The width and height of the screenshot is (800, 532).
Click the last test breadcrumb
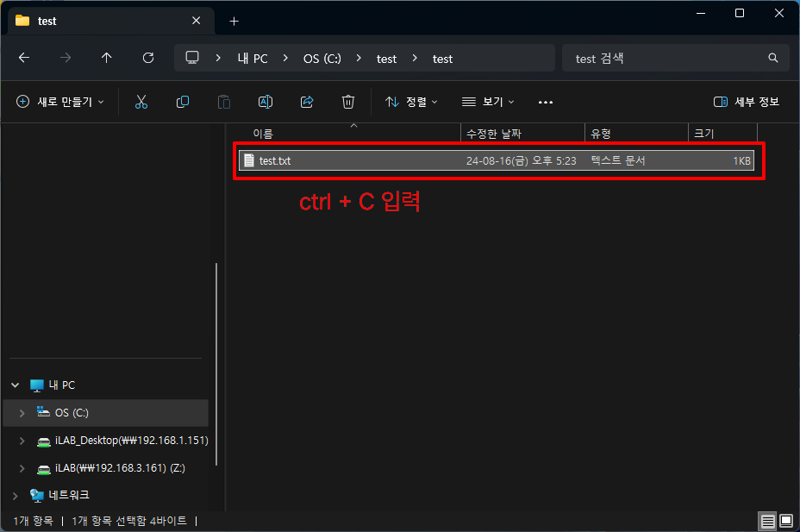coord(442,59)
